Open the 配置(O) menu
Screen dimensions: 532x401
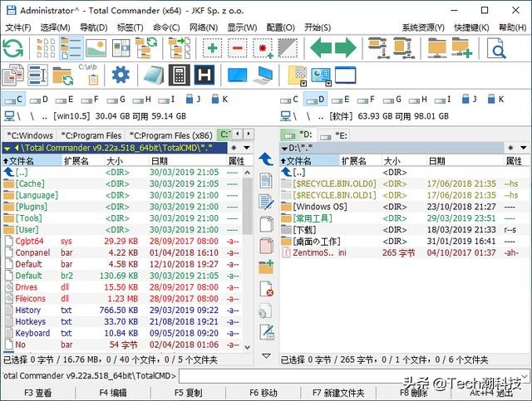click(280, 27)
